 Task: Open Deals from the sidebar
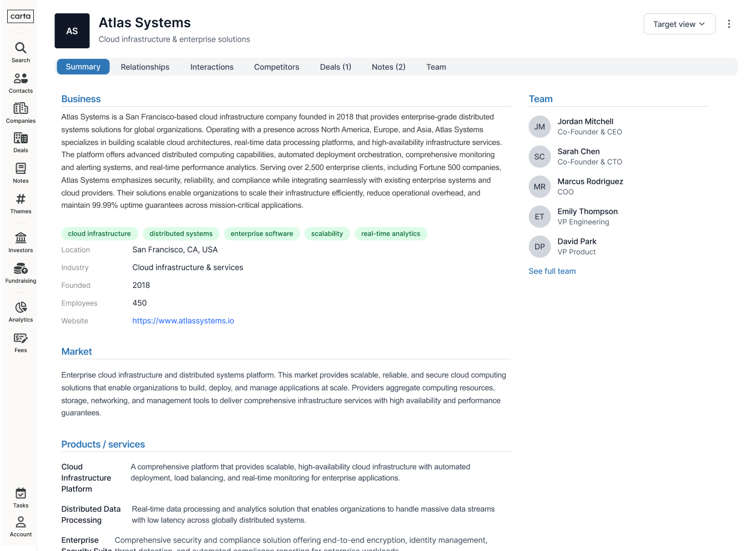point(20,142)
